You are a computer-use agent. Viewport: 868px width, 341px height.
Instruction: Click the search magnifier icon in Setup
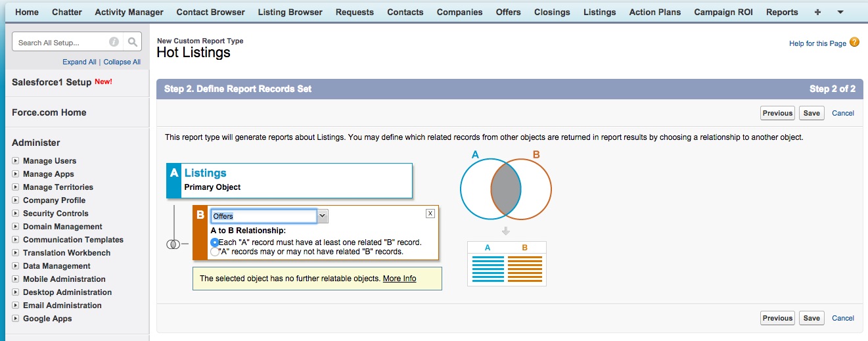[133, 42]
